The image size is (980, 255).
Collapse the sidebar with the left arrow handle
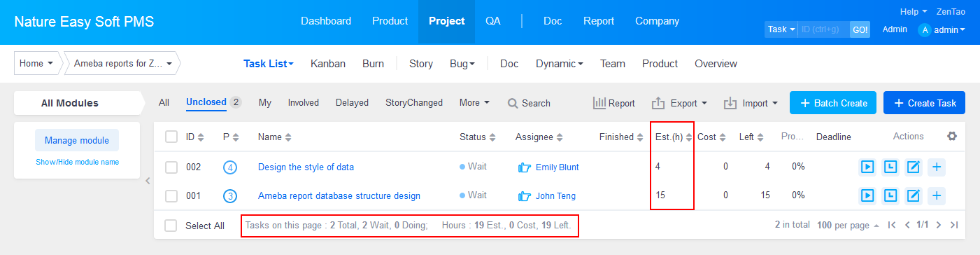(148, 181)
